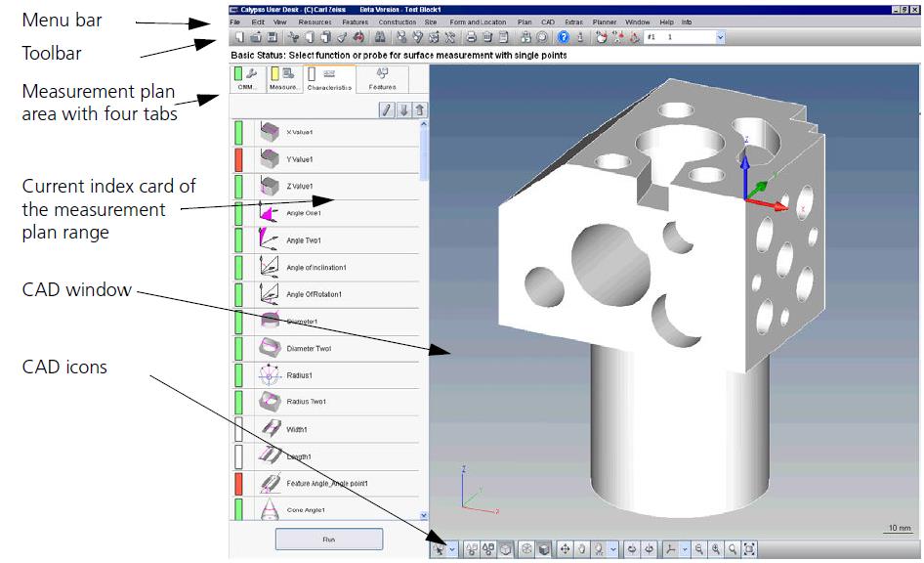Viewport: 924px width, 563px height.
Task: Click the scissors cut icon
Action: (x=294, y=37)
